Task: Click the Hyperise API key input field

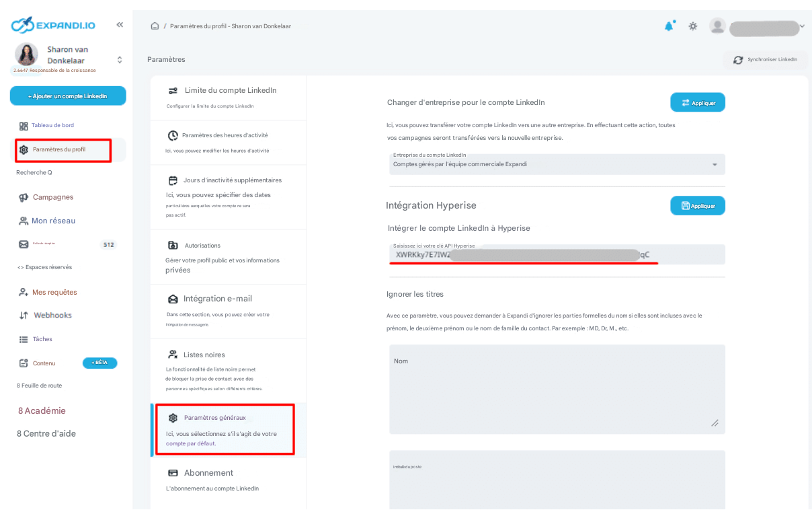Action: (557, 255)
